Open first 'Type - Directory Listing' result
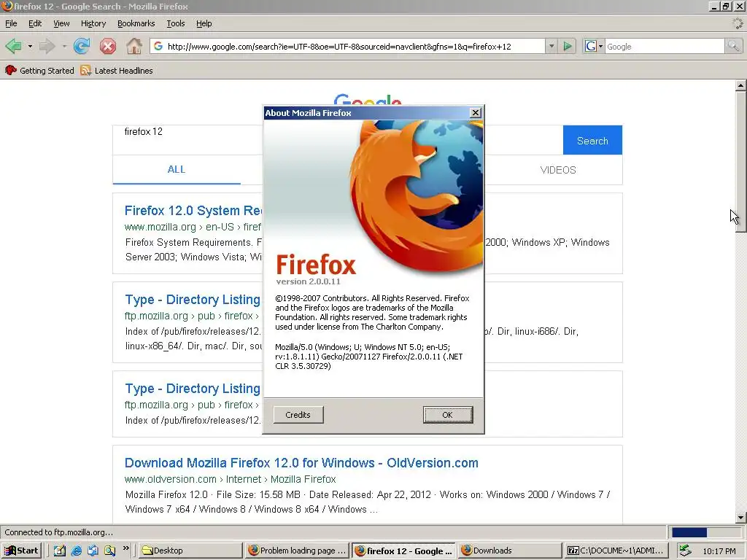This screenshot has height=560, width=747. tap(193, 300)
